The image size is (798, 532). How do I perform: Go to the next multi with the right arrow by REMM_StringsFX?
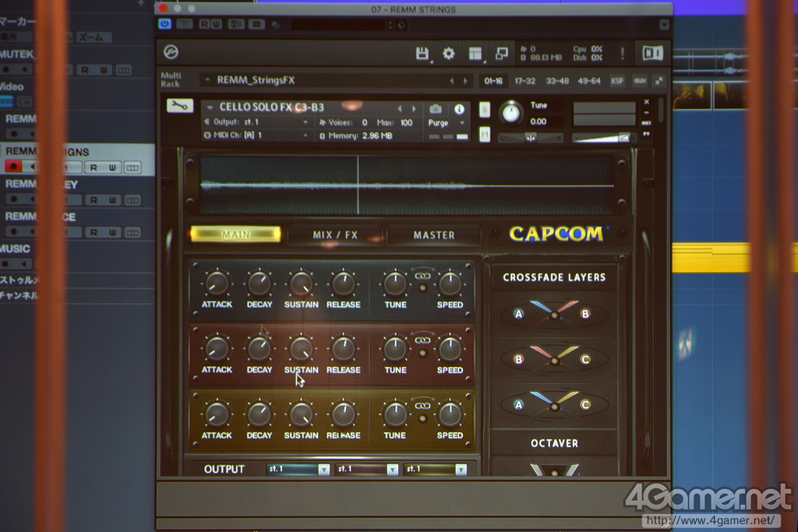click(x=465, y=81)
